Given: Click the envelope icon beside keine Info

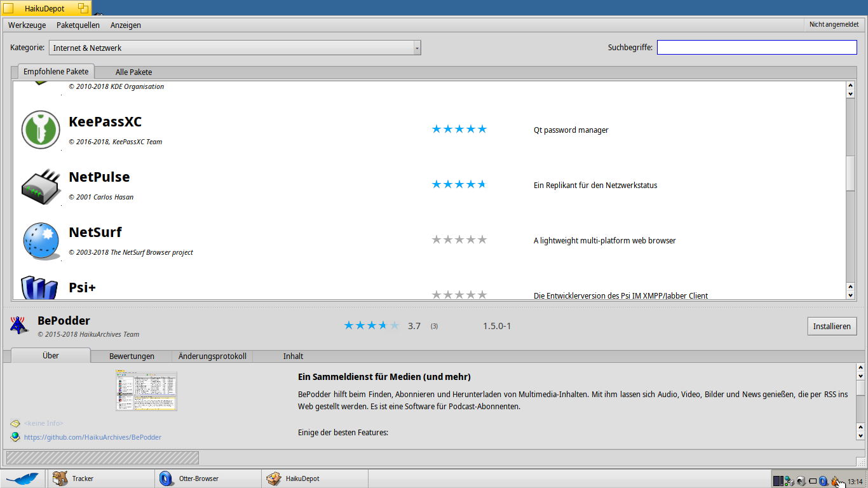Looking at the screenshot, I should [15, 423].
